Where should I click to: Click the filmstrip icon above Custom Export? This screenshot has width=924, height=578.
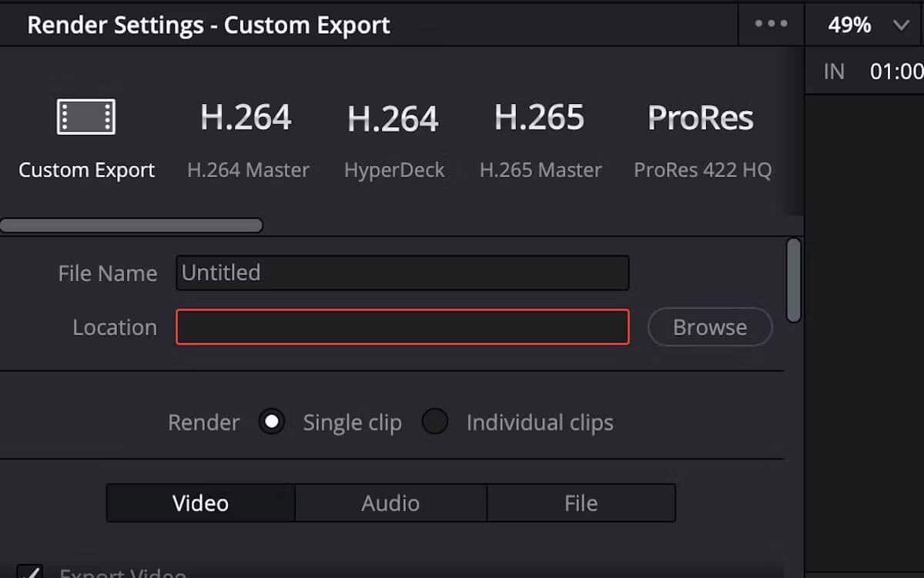coord(86,116)
